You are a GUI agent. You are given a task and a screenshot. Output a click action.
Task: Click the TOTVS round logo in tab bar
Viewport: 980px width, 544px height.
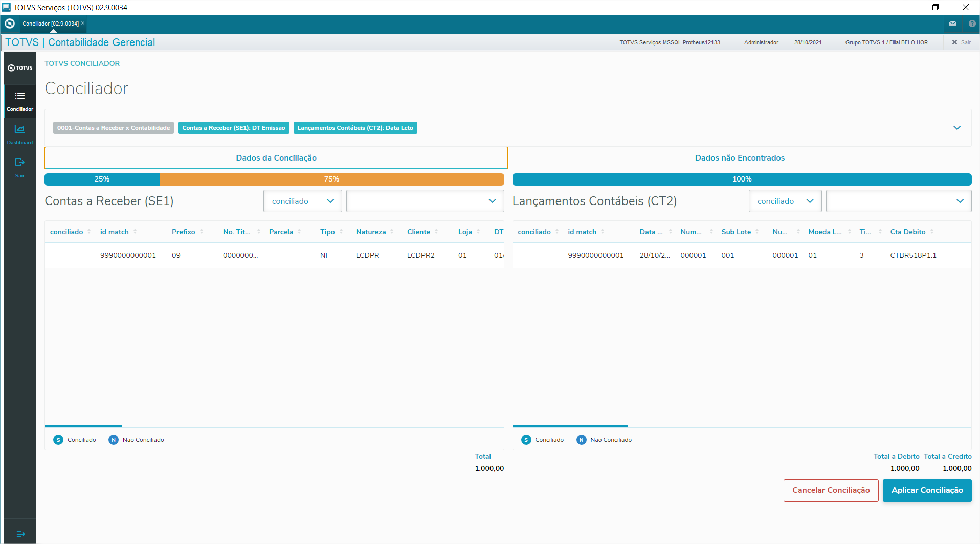click(x=10, y=24)
